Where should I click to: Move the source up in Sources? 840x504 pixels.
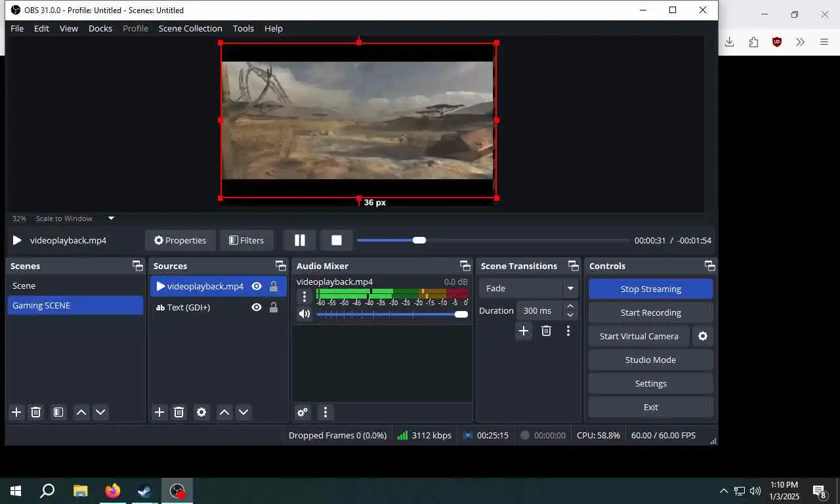(x=224, y=412)
